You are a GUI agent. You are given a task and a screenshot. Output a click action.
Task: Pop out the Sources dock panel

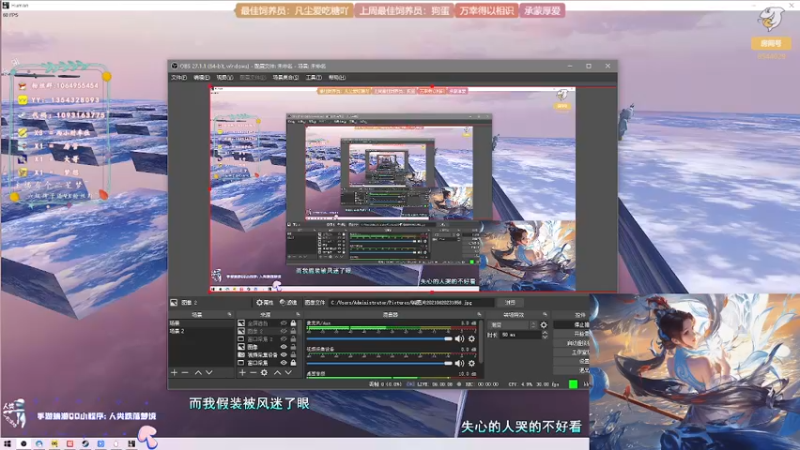click(x=298, y=315)
